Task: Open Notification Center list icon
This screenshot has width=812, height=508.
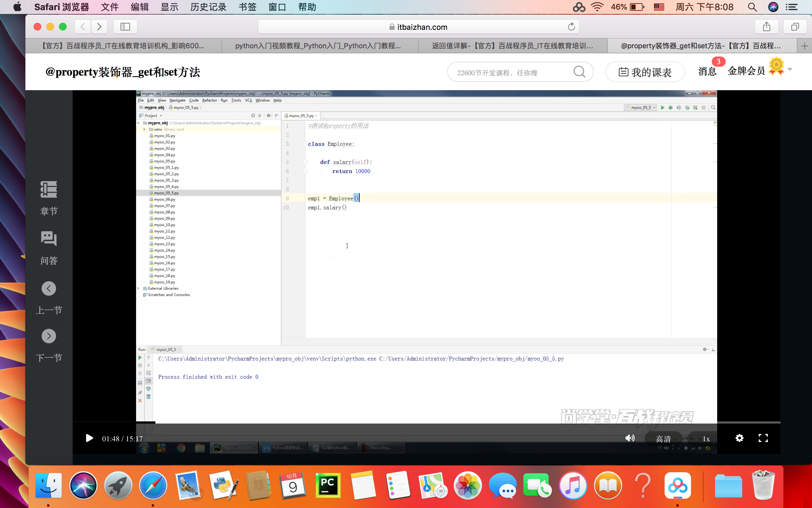Action: pos(792,7)
